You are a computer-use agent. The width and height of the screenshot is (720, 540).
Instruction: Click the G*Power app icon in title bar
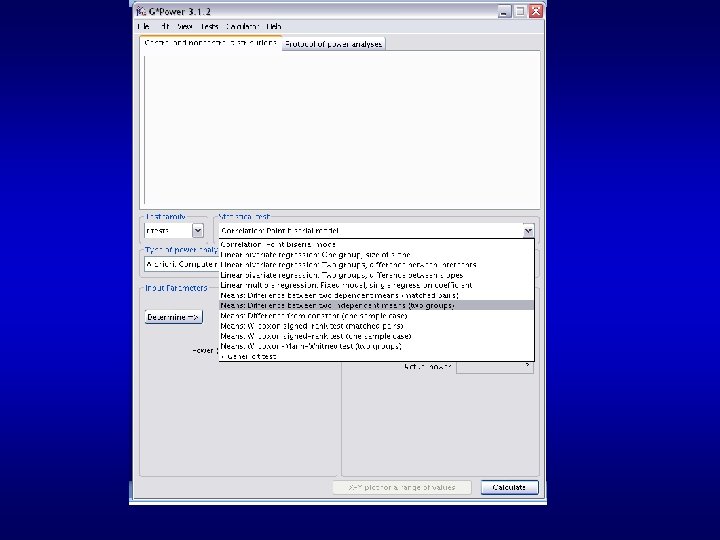pyautogui.click(x=141, y=11)
